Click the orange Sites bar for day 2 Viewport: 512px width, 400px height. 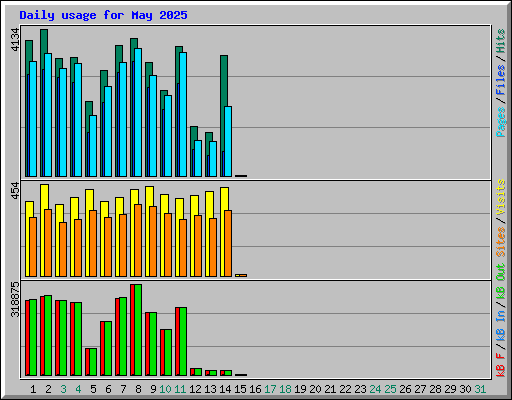pyautogui.click(x=48, y=243)
